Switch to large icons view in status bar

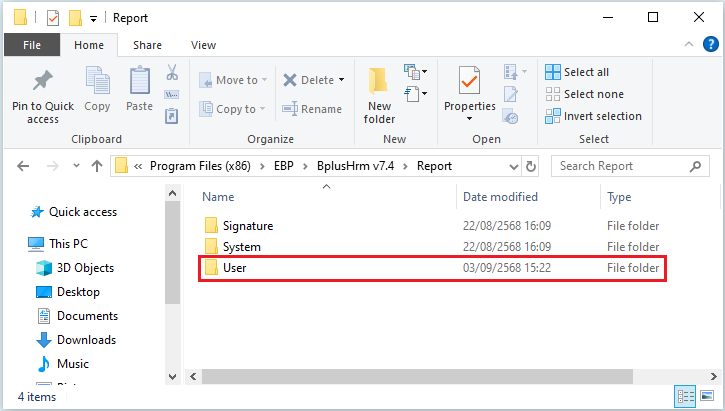click(706, 395)
